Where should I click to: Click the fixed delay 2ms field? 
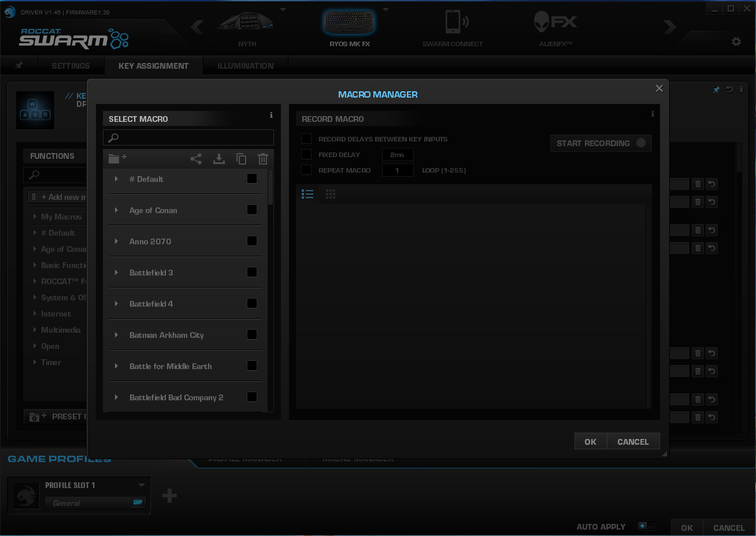[x=398, y=154]
